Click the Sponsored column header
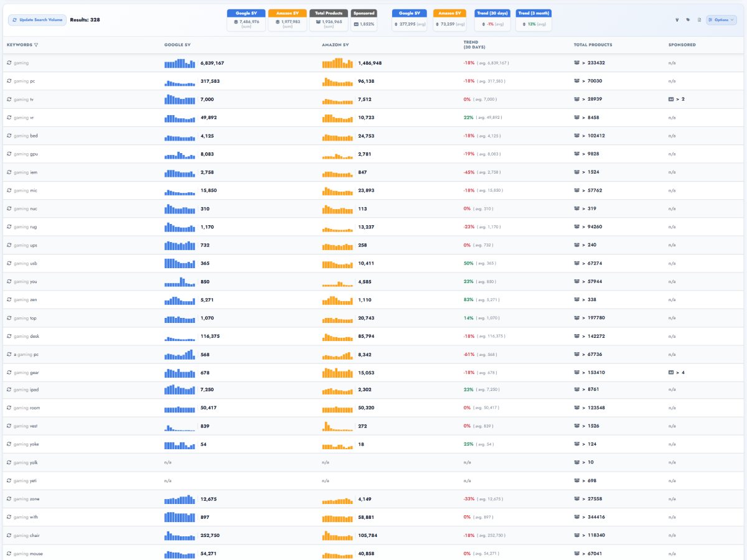Viewport: 747px width, 560px height. 682,45
